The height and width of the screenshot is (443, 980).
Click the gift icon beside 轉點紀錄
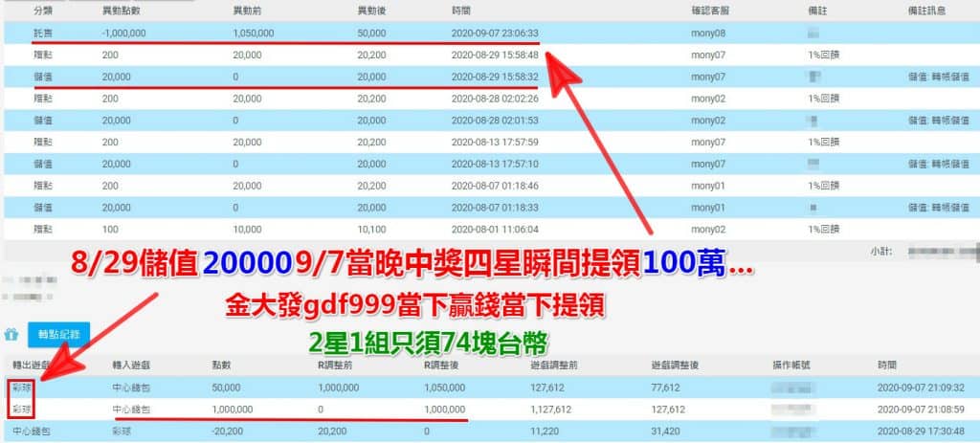click(x=11, y=335)
